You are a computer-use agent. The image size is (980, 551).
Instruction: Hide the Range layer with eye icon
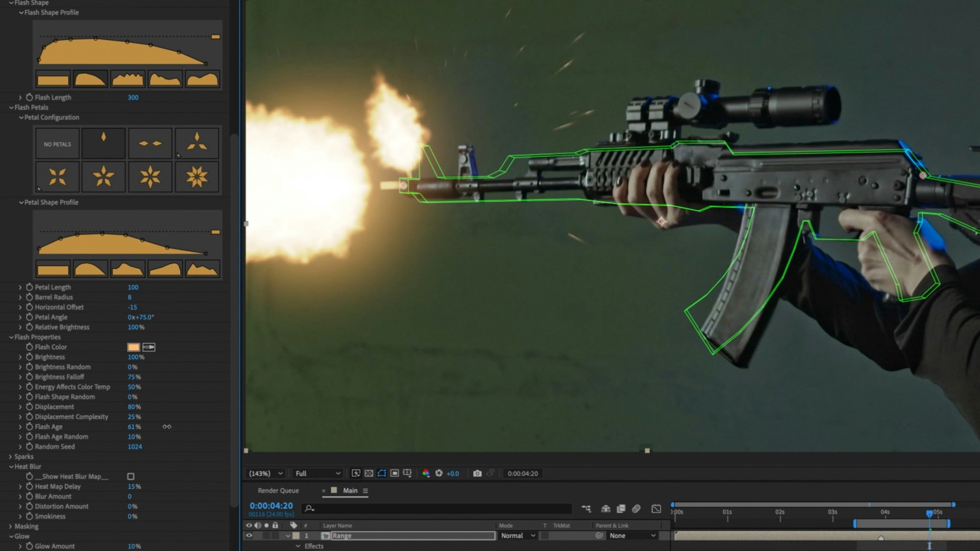(x=249, y=536)
